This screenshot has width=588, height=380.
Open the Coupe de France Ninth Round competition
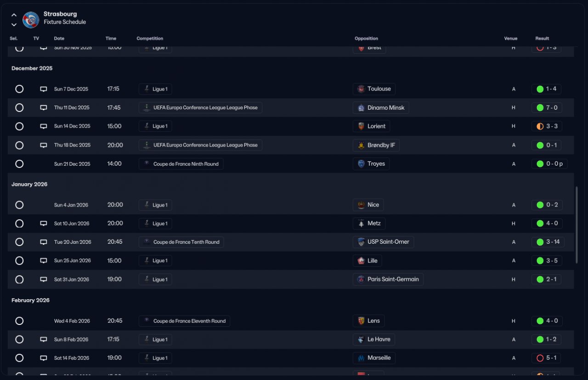181,164
